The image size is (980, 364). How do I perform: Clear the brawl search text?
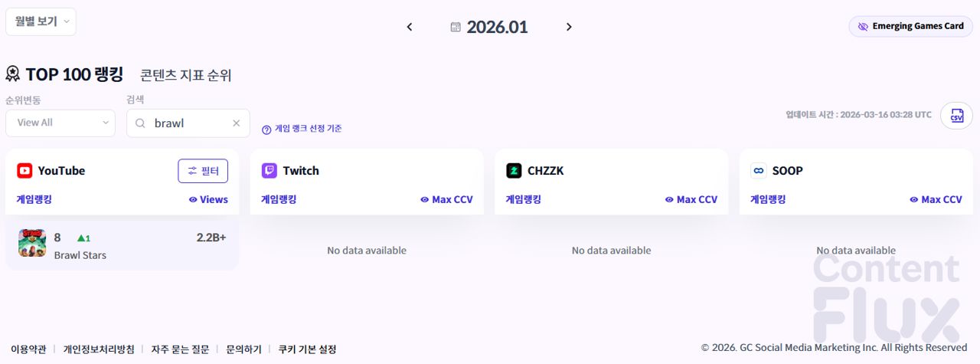point(237,123)
